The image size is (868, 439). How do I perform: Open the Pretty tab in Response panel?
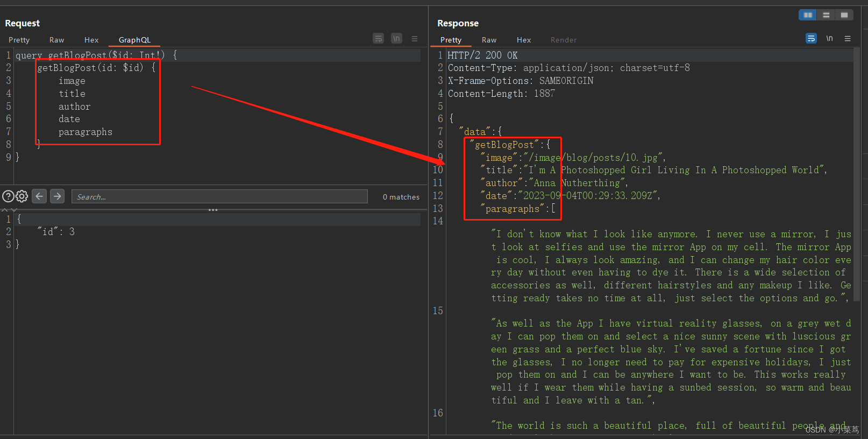tap(451, 40)
